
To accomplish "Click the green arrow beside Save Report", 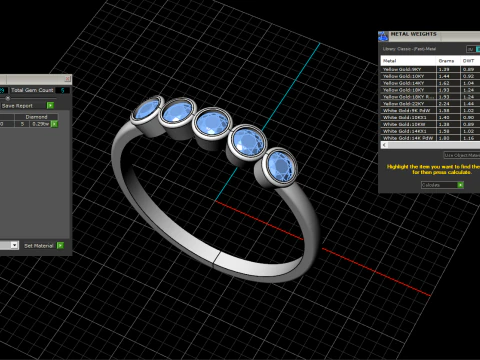I will [50, 106].
